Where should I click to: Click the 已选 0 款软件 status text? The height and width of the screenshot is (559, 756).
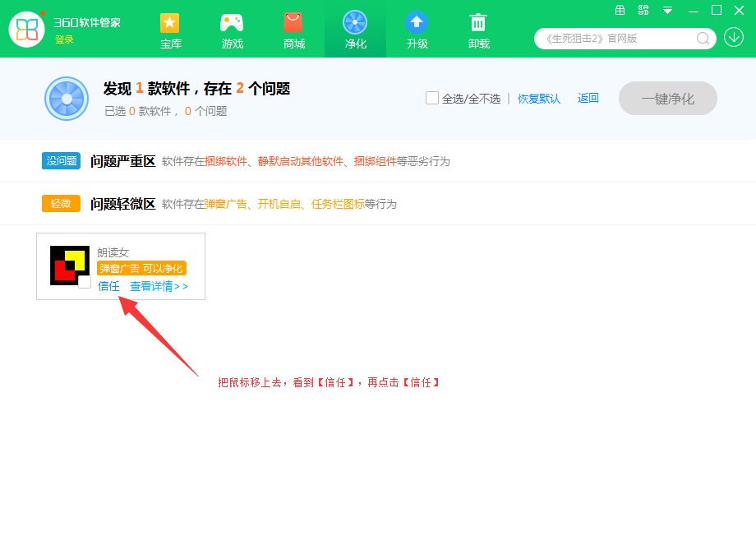tap(138, 112)
